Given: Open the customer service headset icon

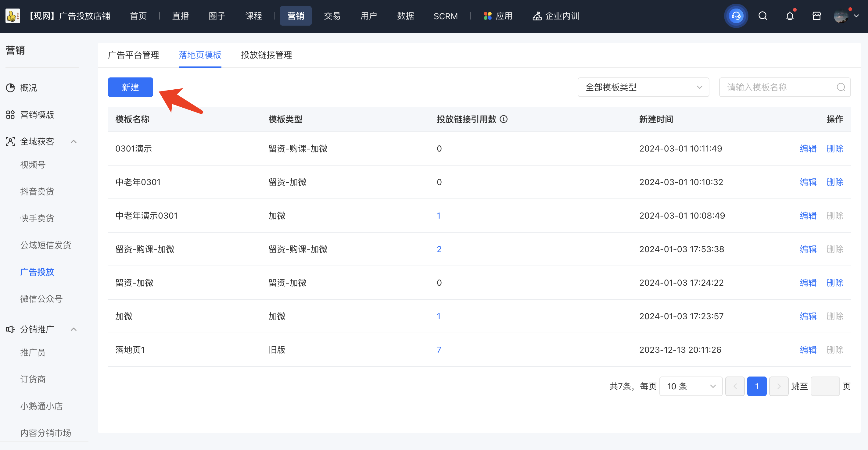Looking at the screenshot, I should click(x=736, y=16).
